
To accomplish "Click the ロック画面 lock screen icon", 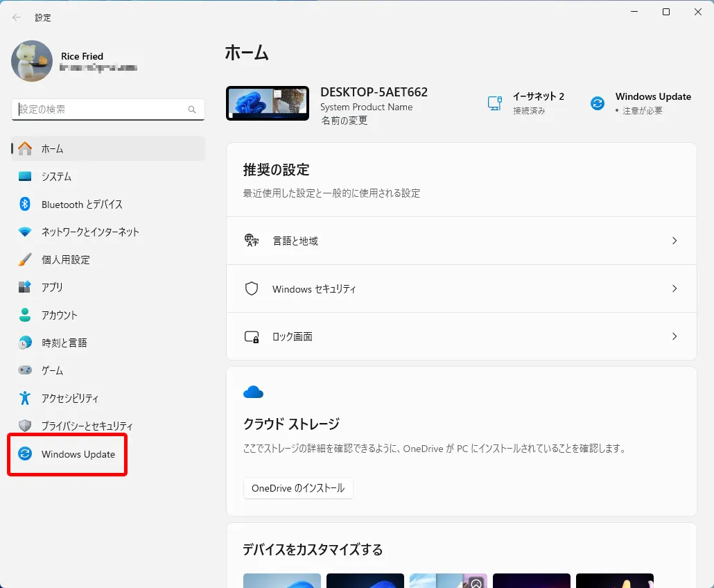I will point(252,336).
